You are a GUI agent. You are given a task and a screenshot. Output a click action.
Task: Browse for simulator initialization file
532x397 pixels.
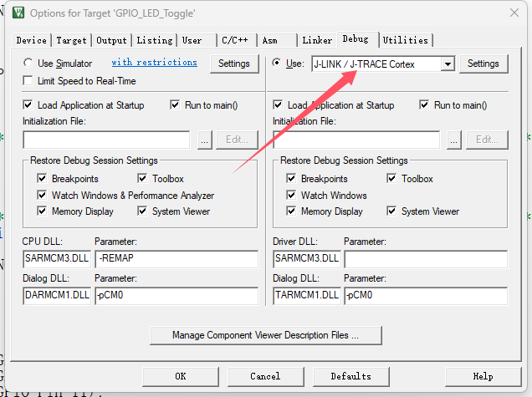(x=205, y=140)
